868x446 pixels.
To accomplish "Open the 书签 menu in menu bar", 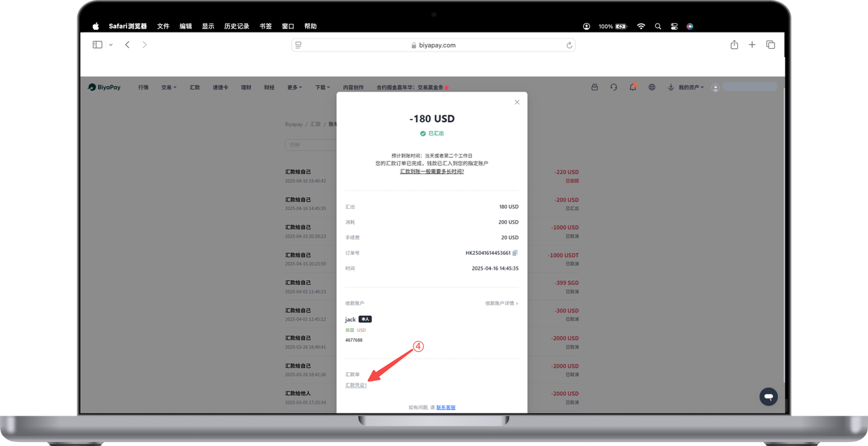I will coord(265,26).
